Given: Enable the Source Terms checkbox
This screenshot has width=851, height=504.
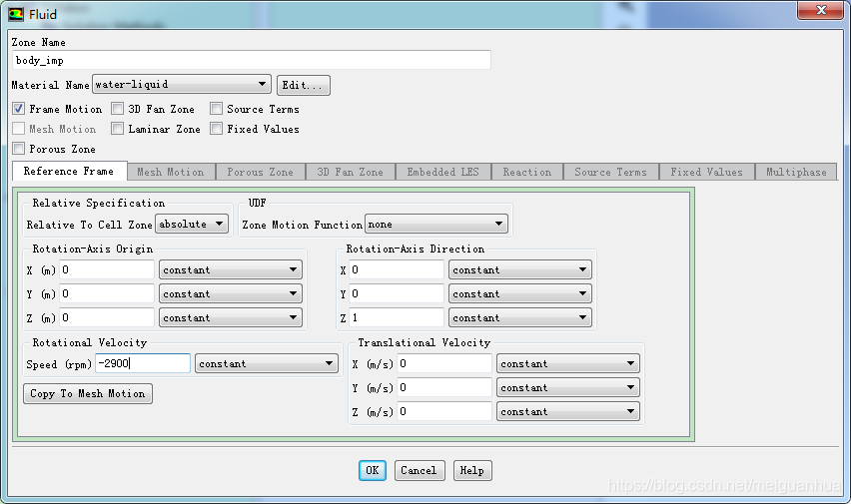Looking at the screenshot, I should [x=216, y=109].
